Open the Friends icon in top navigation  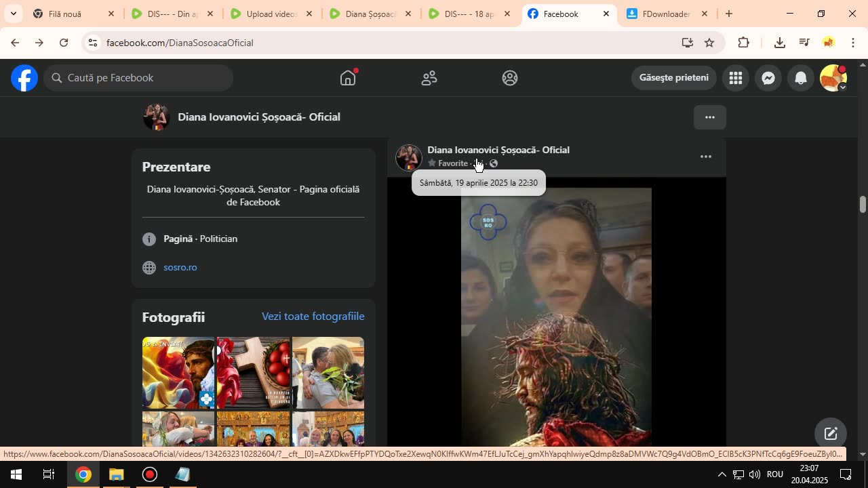coord(429,78)
